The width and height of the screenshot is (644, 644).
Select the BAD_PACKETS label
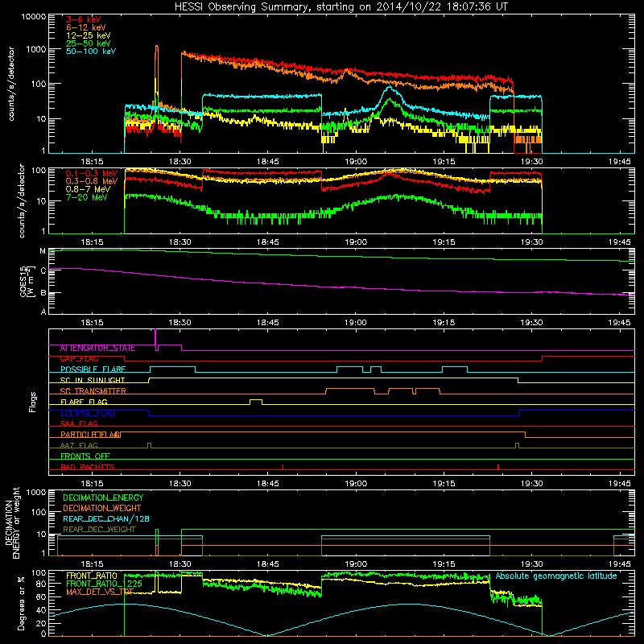point(88,467)
